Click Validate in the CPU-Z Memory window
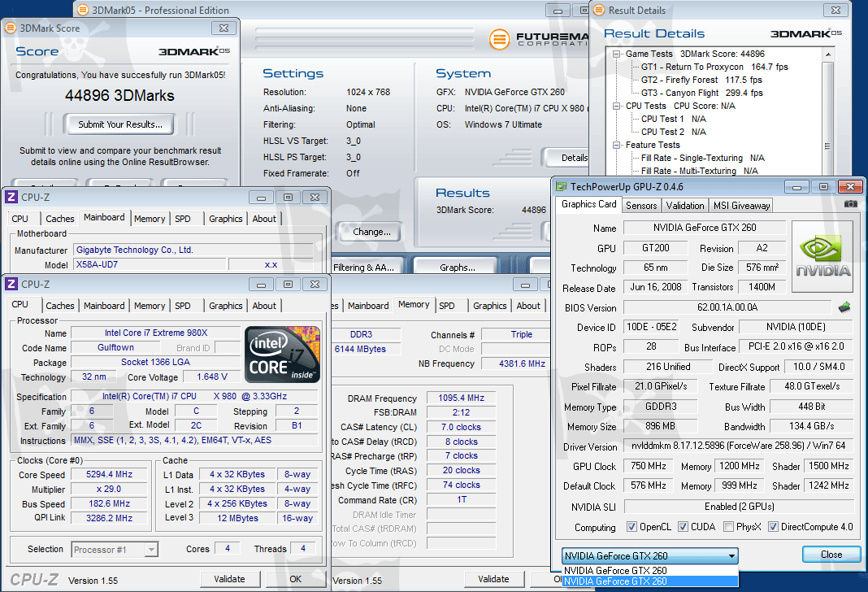Viewport: 868px width, 592px height. coord(493,579)
